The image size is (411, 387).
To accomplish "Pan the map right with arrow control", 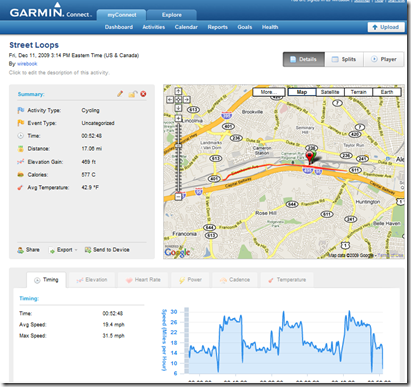I will 187,99.
